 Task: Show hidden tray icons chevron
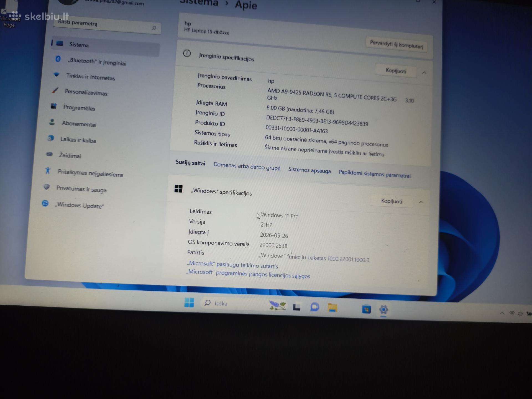[502, 313]
